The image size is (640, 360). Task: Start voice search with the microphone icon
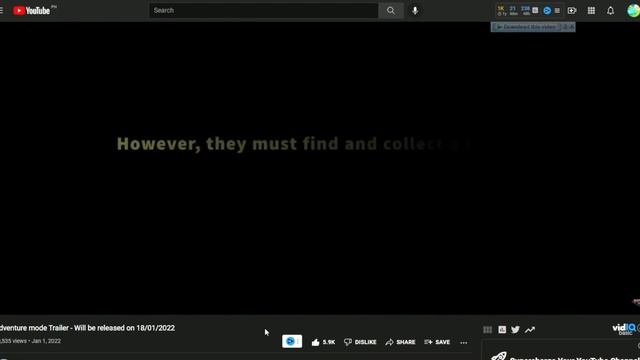pyautogui.click(x=415, y=11)
